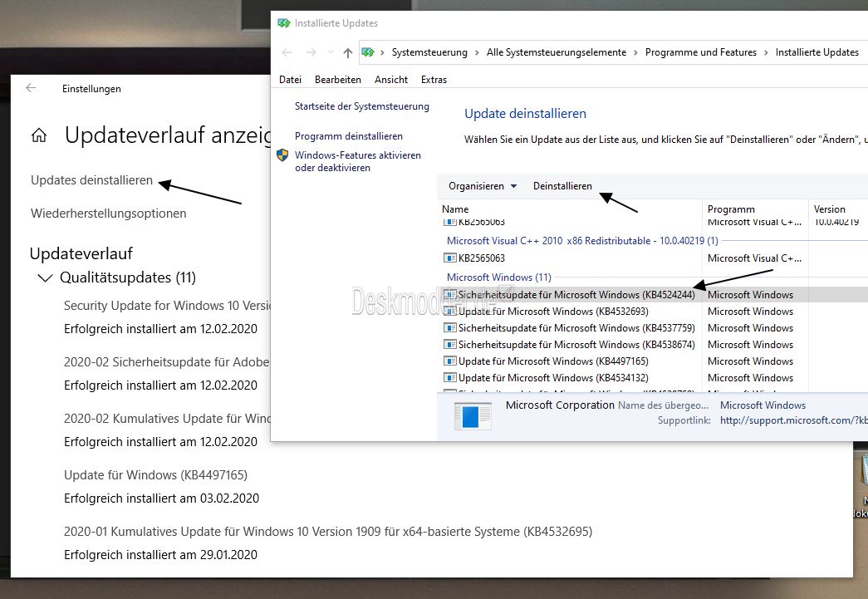The image size is (868, 599).
Task: Select Sicherheitsupdate für Microsoft Windows (KB4524244)
Action: 576,295
